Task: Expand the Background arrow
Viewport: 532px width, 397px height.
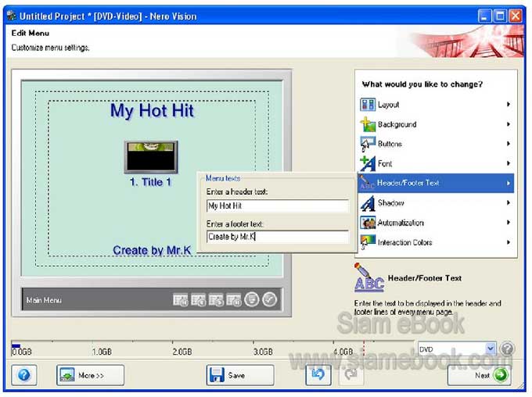Action: coord(509,124)
